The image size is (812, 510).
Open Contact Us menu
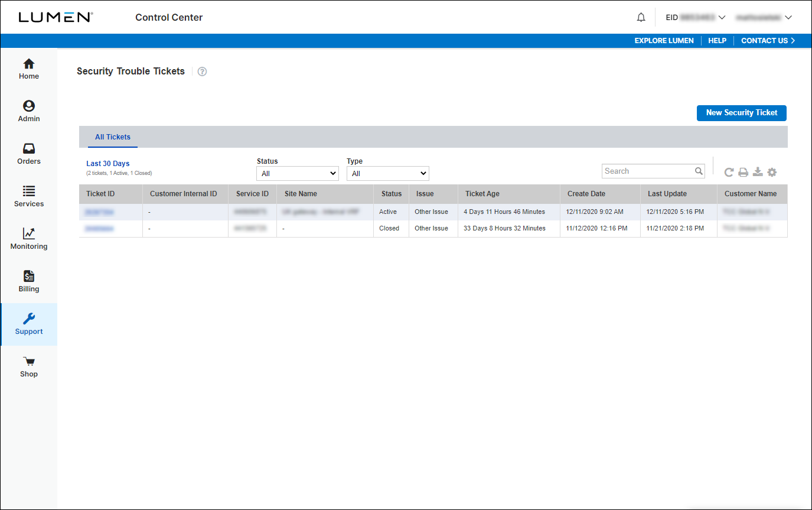tap(768, 41)
